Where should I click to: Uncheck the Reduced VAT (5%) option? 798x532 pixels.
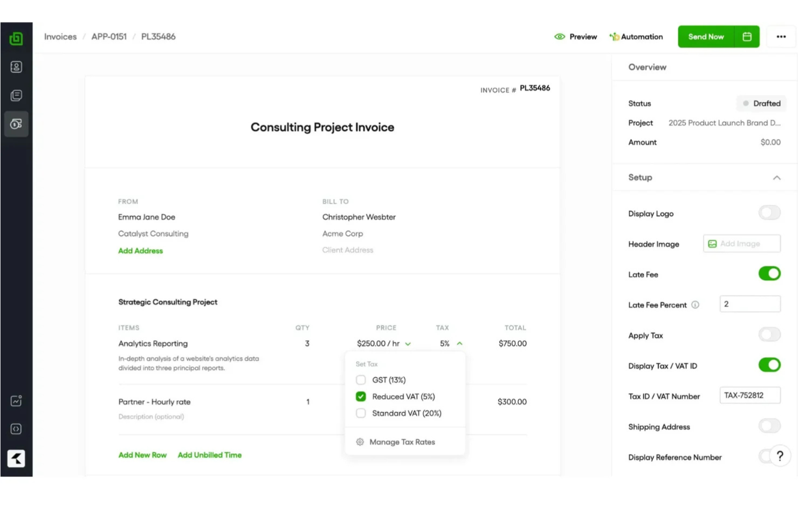361,396
